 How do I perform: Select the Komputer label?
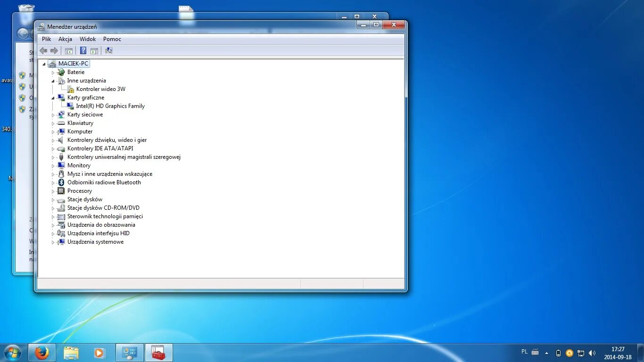point(80,132)
